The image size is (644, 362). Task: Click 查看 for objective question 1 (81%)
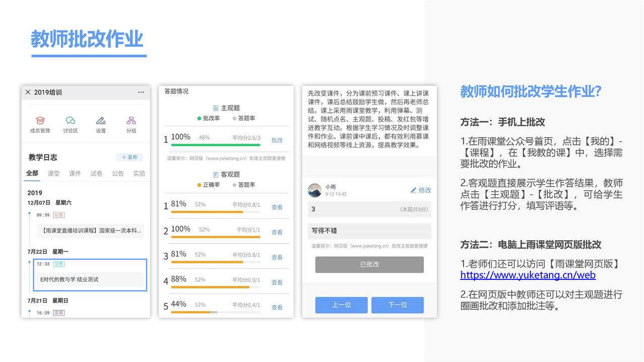tap(277, 207)
